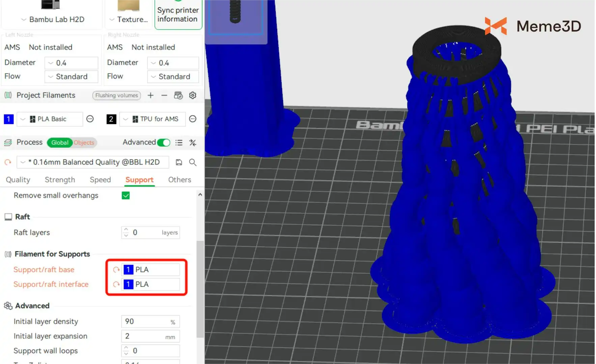The height and width of the screenshot is (364, 596).
Task: Click the AMS filament sync icon
Action: [x=178, y=95]
